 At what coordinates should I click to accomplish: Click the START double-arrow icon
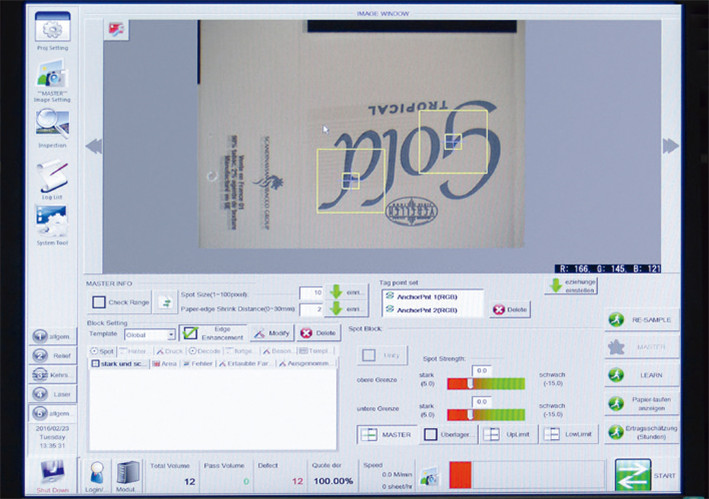click(633, 475)
